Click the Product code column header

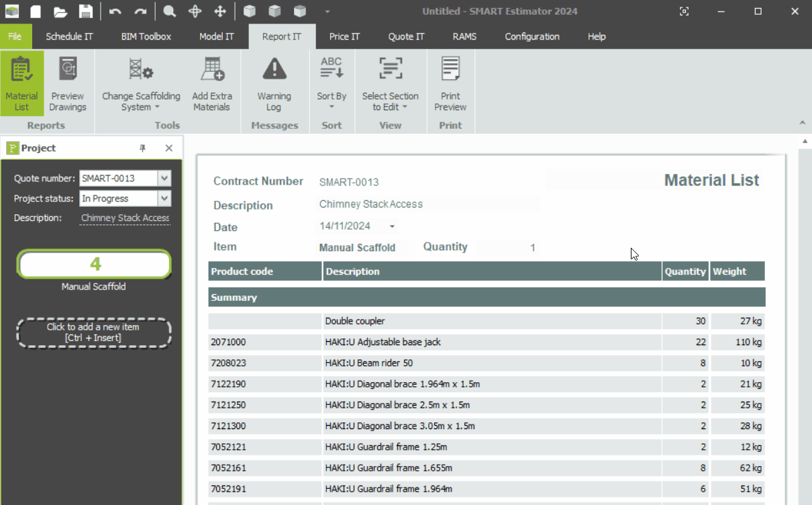pos(265,271)
